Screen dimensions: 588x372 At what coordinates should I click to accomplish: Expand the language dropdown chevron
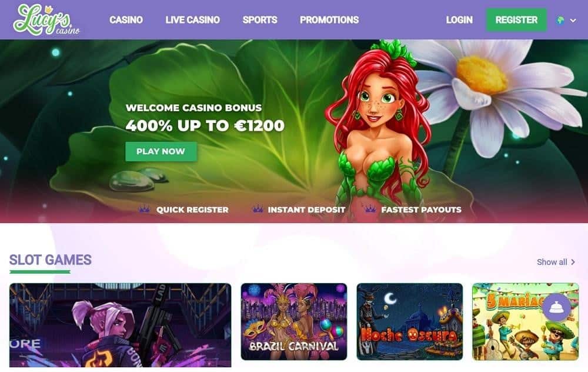(573, 20)
